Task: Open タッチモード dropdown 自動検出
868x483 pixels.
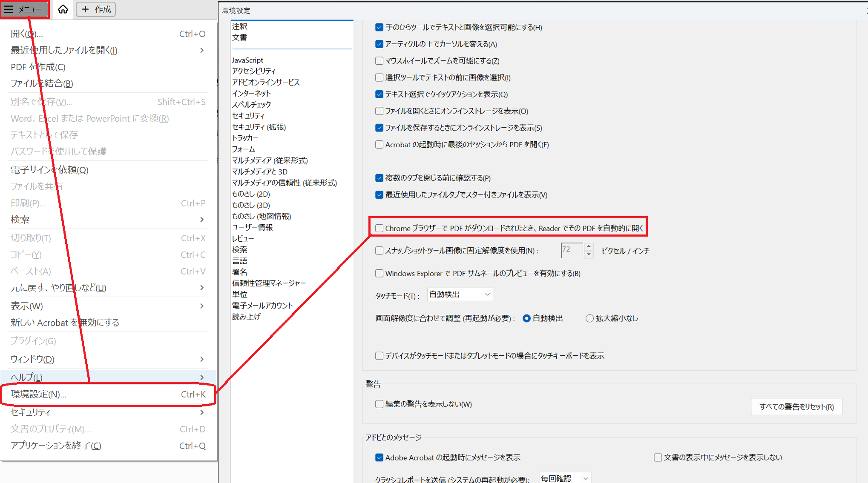Action: [460, 294]
